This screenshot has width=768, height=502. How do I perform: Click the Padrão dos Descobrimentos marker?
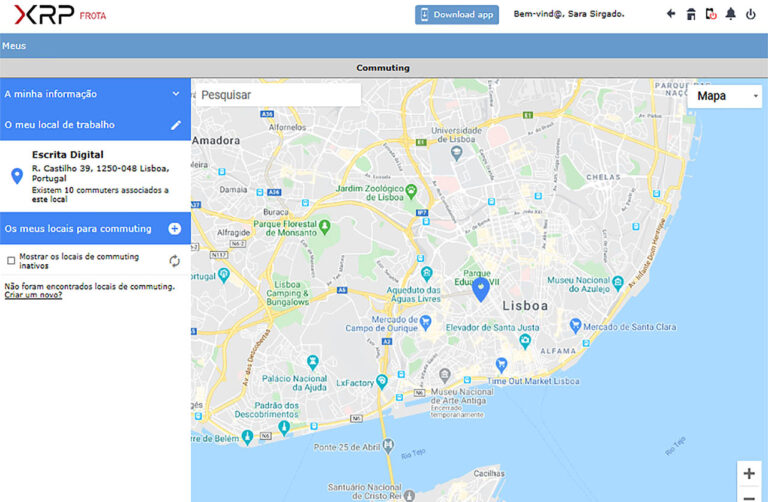tap(284, 429)
